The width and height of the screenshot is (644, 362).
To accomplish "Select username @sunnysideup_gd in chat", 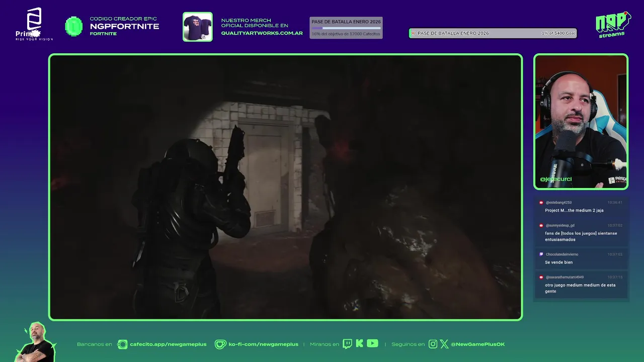I will pos(560,226).
